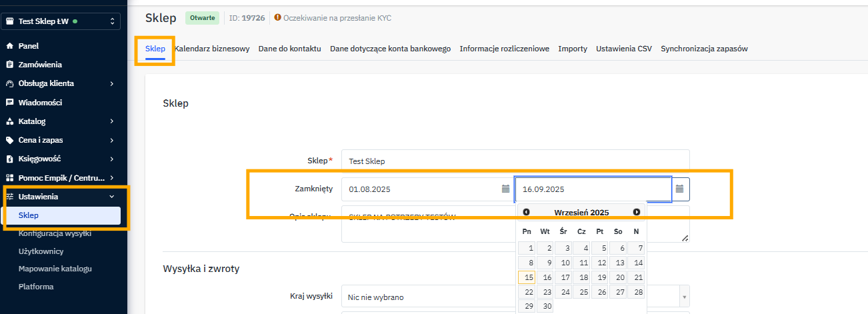The height and width of the screenshot is (314, 868).
Task: Go to Użytkownicy settings page
Action: (41, 251)
